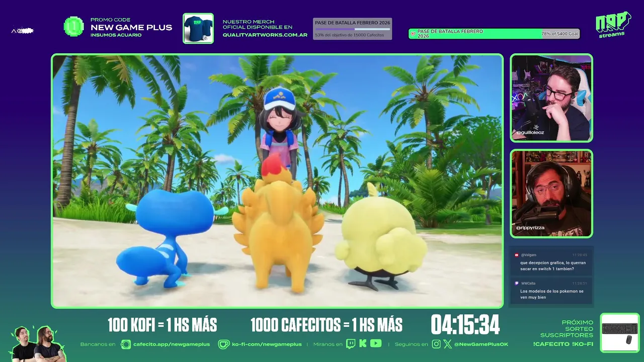
Task: Click the 04:15:34 countdown timer
Action: 465,325
